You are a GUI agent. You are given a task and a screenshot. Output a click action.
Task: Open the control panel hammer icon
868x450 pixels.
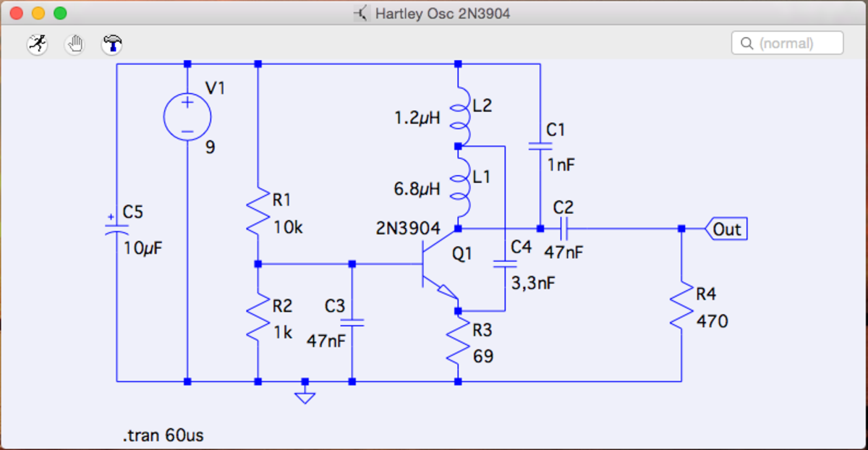111,45
